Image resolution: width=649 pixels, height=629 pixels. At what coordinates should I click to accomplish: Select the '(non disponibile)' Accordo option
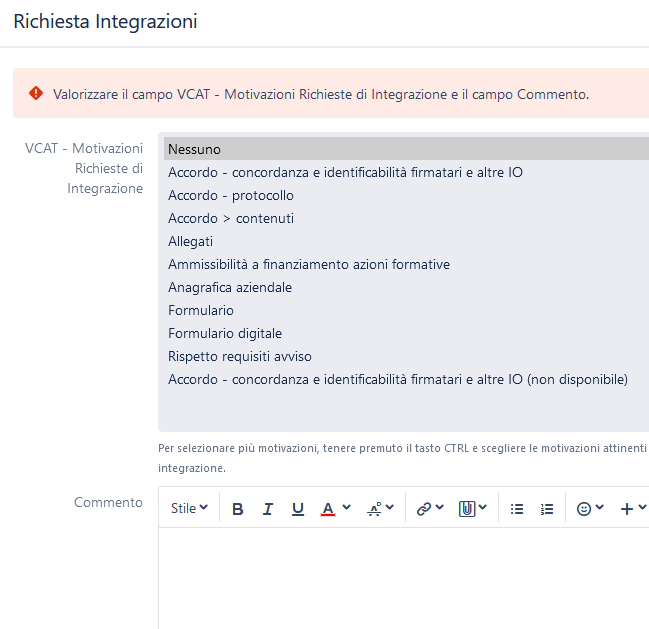tap(406, 379)
